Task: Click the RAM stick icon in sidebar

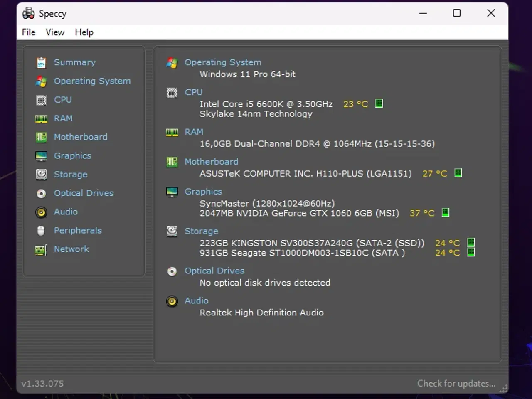Action: [x=41, y=119]
